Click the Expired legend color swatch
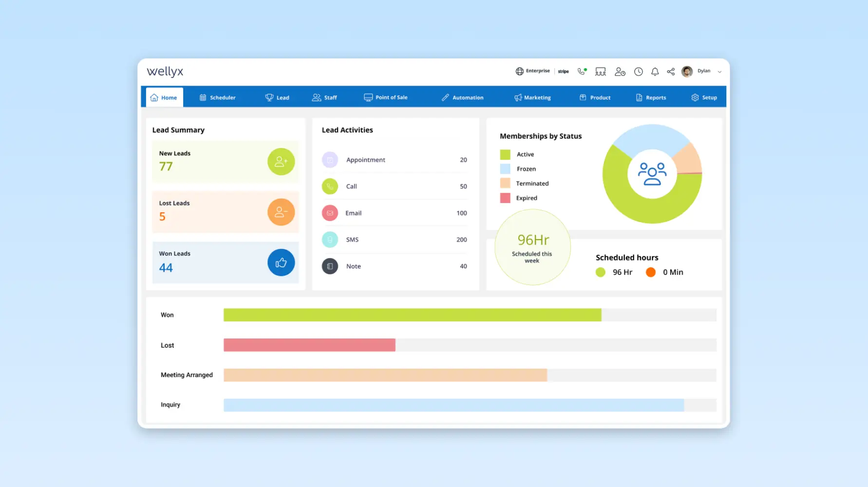The width and height of the screenshot is (868, 487). coord(505,198)
